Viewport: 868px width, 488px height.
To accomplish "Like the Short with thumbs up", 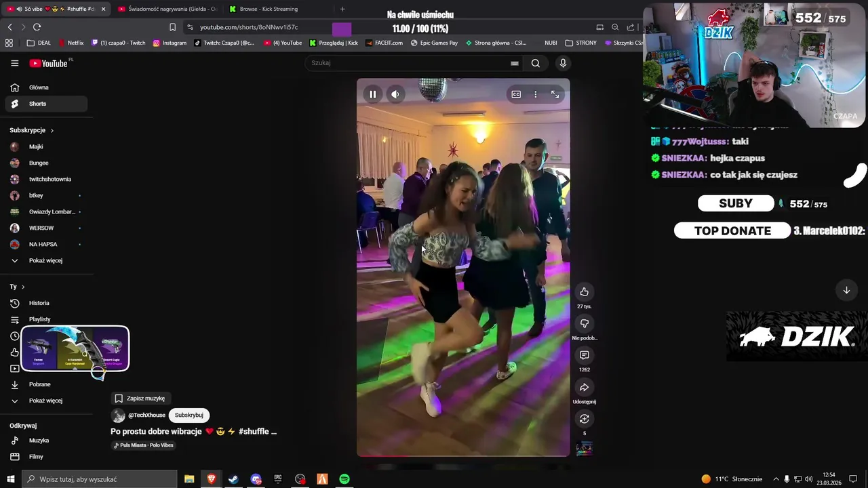I will pyautogui.click(x=584, y=291).
